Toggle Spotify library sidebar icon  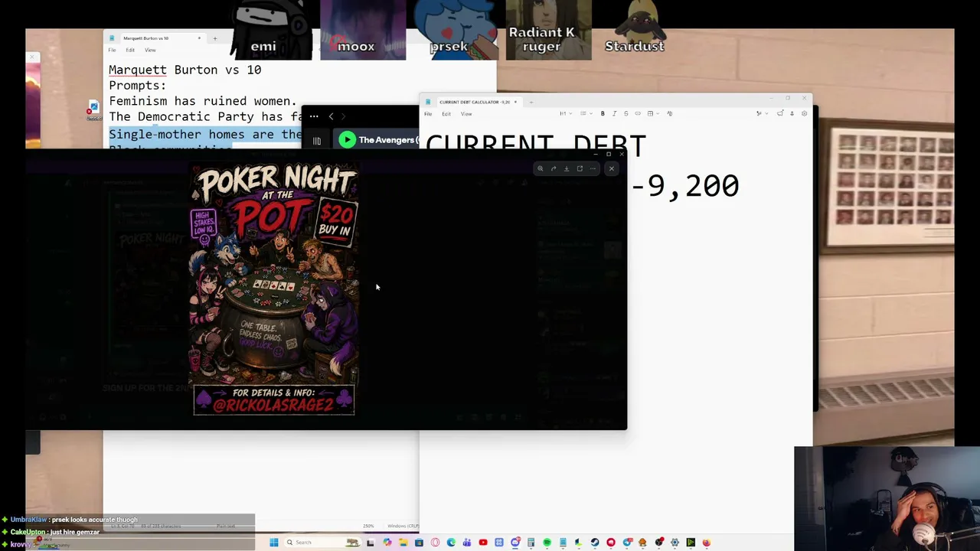pyautogui.click(x=316, y=141)
